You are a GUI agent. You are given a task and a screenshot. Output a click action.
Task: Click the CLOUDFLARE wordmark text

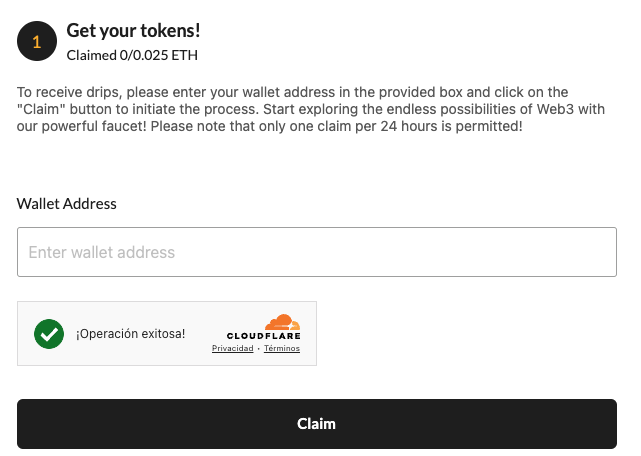(x=264, y=336)
